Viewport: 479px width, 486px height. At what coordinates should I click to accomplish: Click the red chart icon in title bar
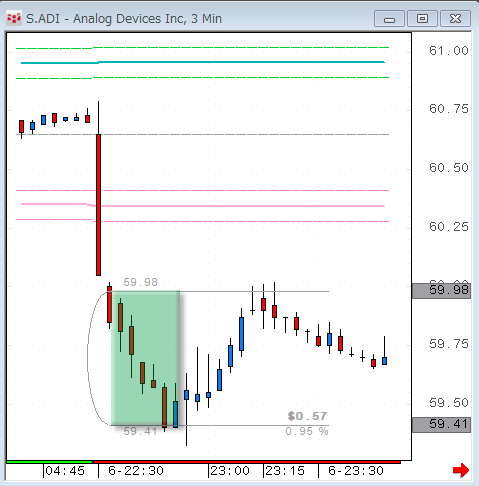pyautogui.click(x=14, y=18)
